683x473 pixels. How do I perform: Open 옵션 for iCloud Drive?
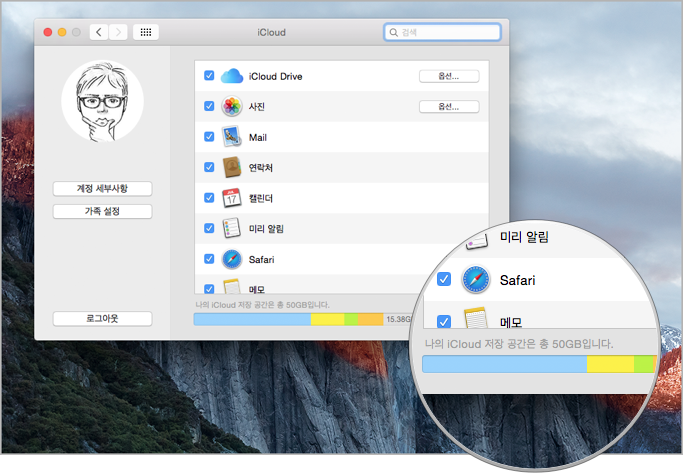(449, 76)
